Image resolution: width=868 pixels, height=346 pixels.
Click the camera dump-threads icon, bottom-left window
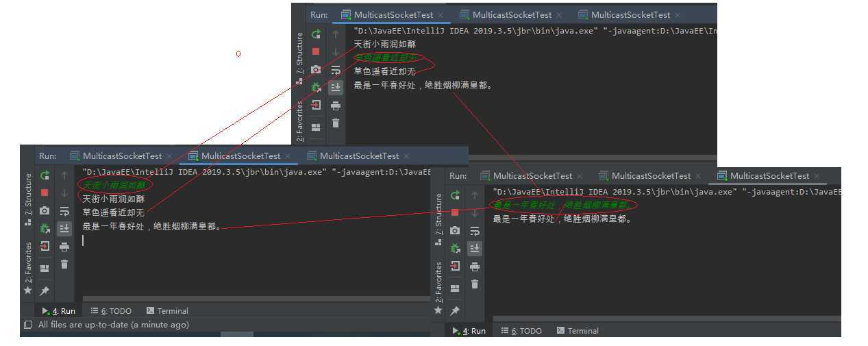coord(45,210)
